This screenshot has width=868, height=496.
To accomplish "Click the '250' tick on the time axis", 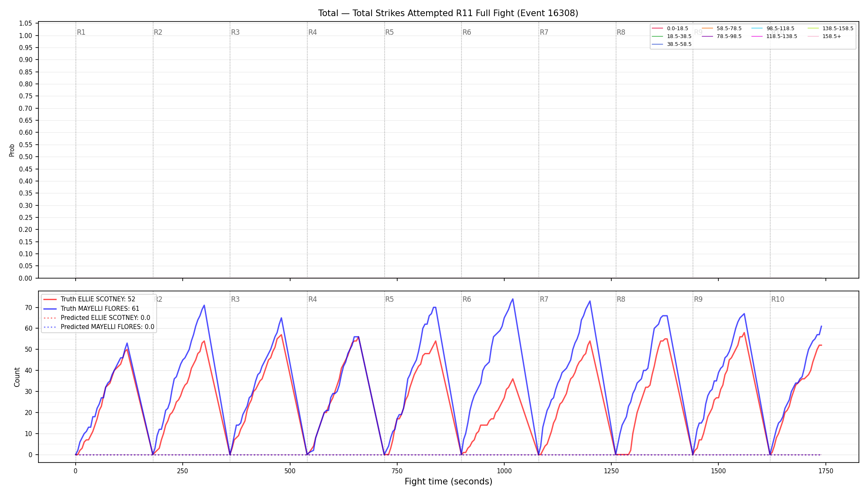I will [x=183, y=471].
